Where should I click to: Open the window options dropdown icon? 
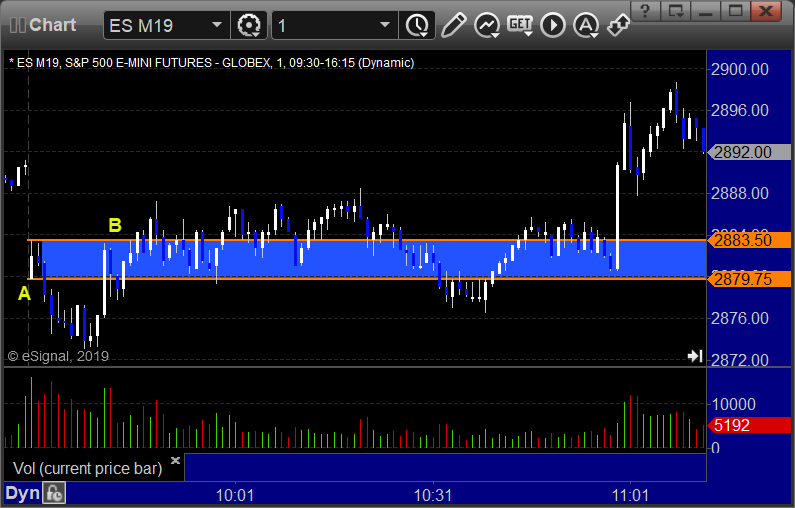coord(675,11)
